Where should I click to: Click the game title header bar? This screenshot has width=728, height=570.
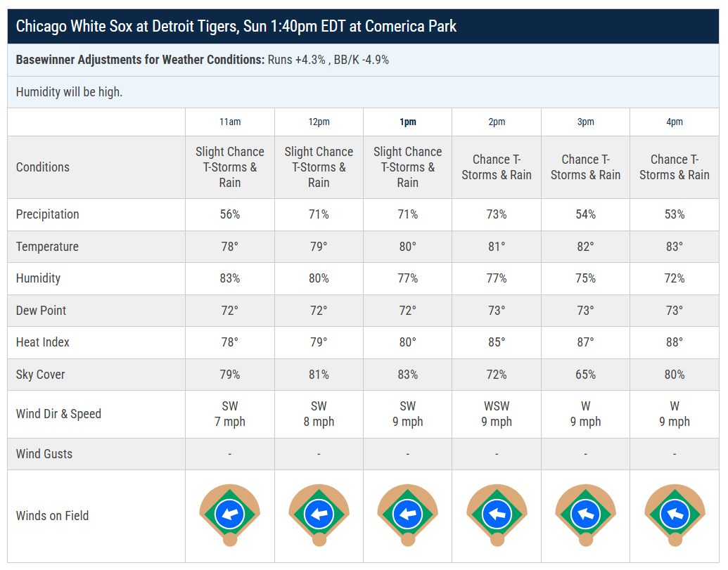363,27
